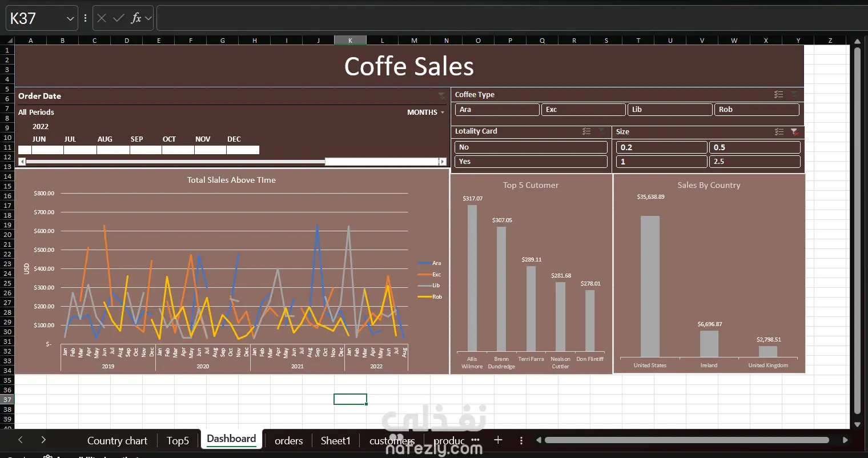The height and width of the screenshot is (458, 868).
Task: Clear the filter on the Lotality Card slicer
Action: [602, 131]
